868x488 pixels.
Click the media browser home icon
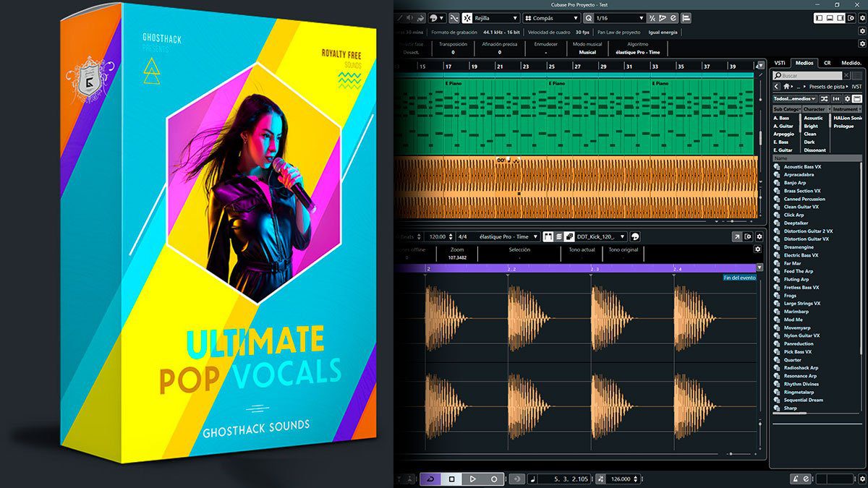point(787,87)
